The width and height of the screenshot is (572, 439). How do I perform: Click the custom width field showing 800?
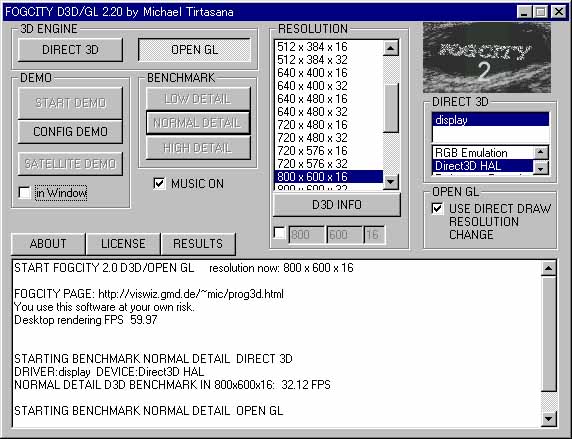pyautogui.click(x=306, y=235)
